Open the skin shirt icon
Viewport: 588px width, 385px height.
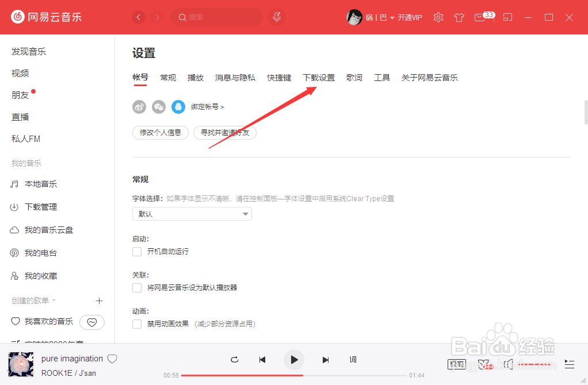click(459, 17)
